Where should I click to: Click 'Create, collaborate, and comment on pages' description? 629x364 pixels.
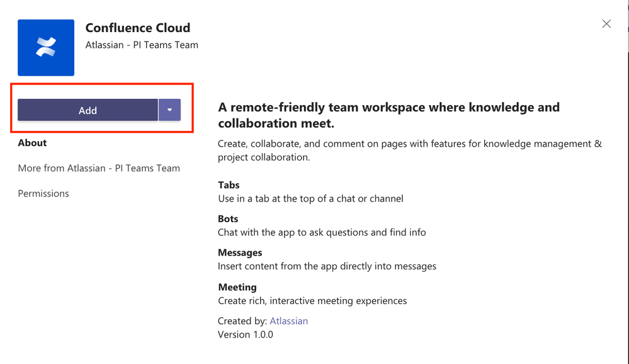coord(409,151)
